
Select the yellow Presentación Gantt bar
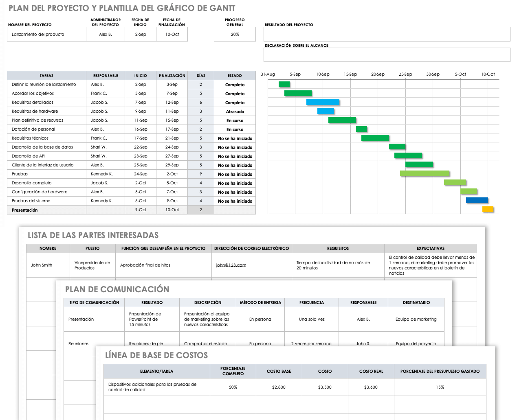[x=488, y=210]
